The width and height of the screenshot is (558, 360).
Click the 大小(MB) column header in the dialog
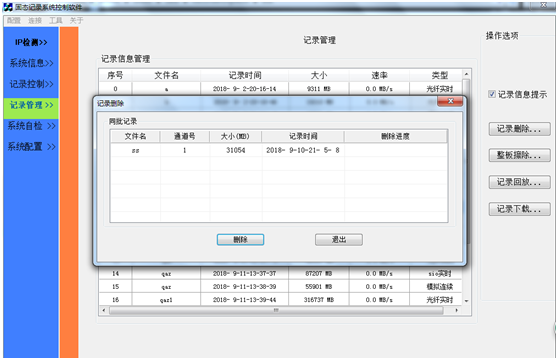[236, 136]
